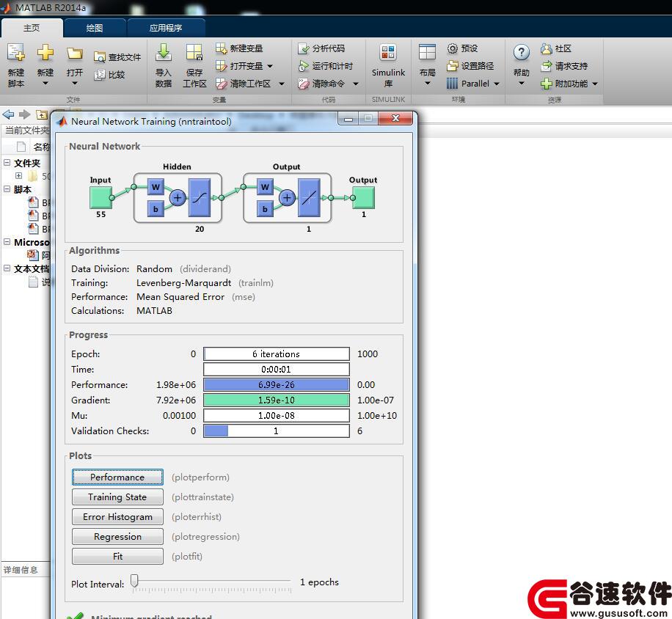
Task: Click the Analyze Code icon
Action: (x=304, y=48)
